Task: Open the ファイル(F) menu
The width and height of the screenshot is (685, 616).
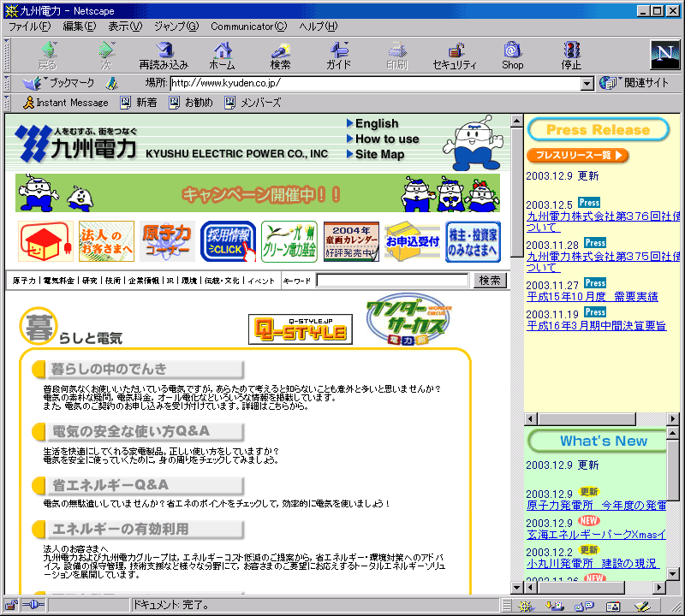Action: point(30,27)
